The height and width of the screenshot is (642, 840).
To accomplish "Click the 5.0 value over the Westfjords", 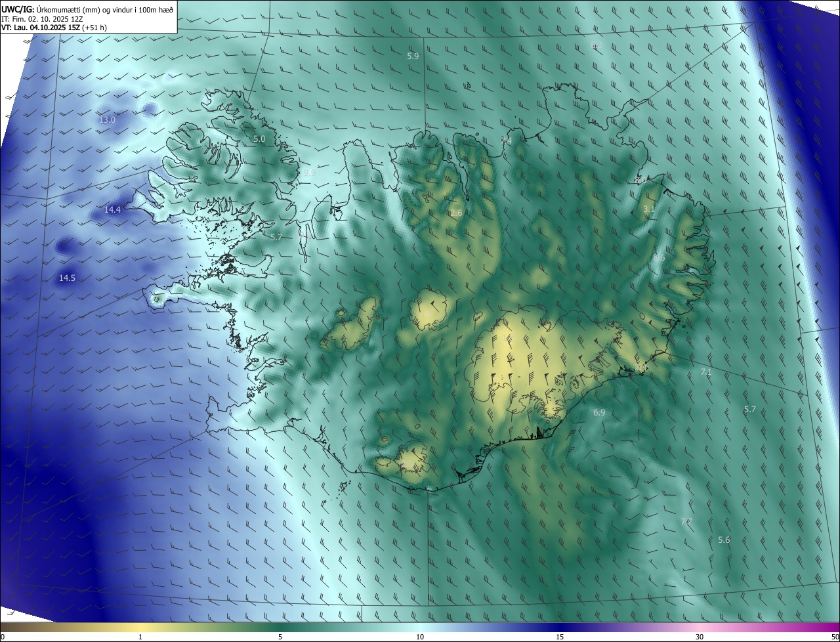I will click(259, 139).
